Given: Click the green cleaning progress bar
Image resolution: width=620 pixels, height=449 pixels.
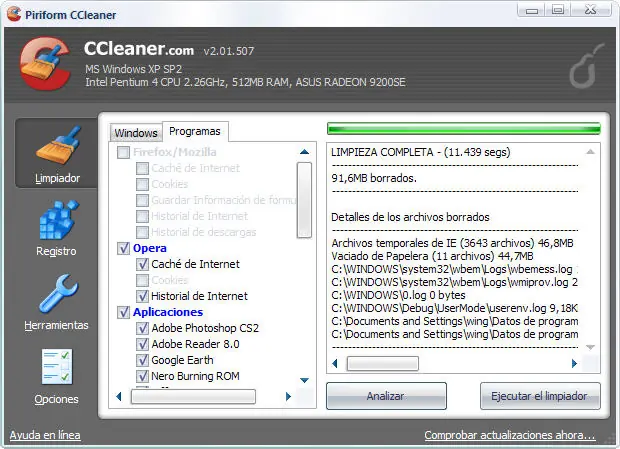Looking at the screenshot, I should click(464, 129).
